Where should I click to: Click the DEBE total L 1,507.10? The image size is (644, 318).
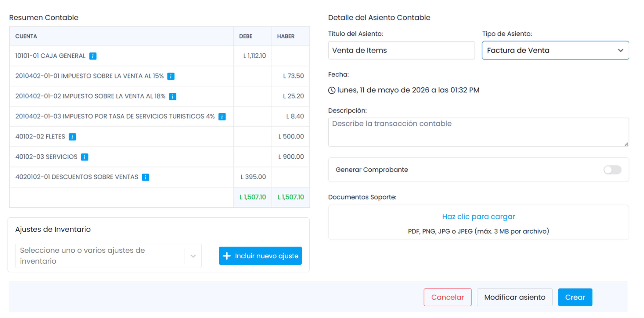tap(253, 197)
